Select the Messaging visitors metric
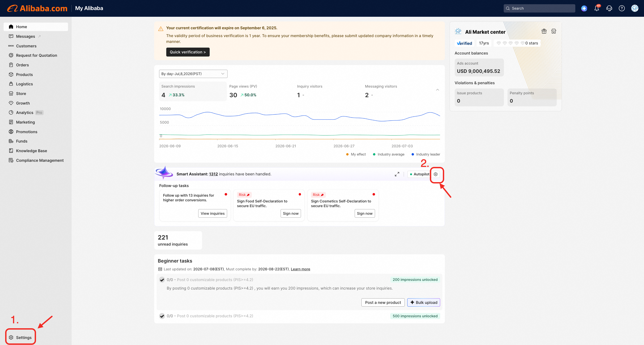Viewport: 644px width, 345px height. (x=397, y=91)
